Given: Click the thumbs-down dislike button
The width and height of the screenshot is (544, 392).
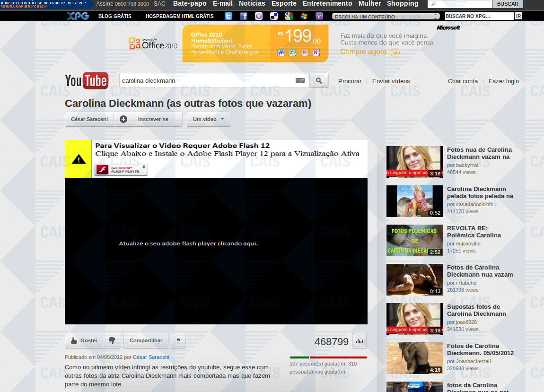Looking at the screenshot, I should pos(112,340).
